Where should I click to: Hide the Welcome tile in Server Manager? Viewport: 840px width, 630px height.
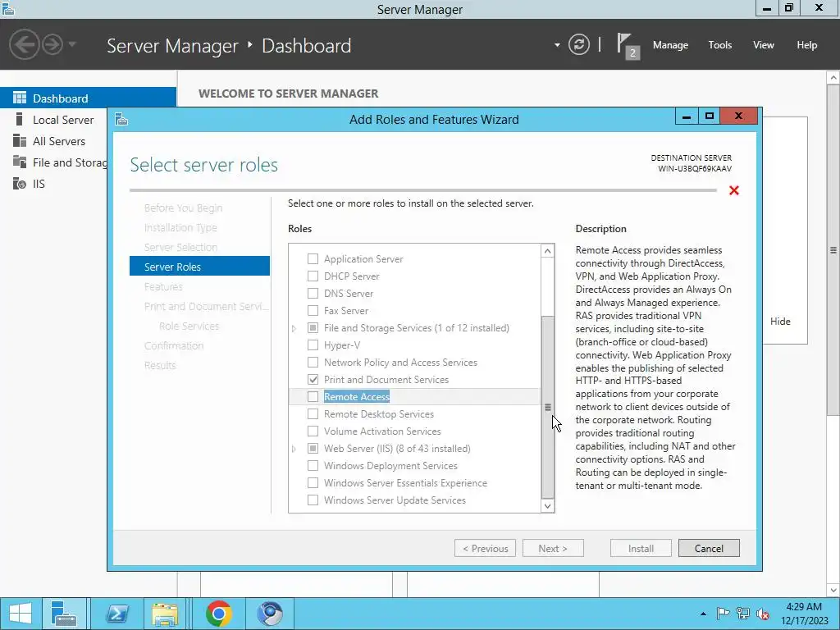pos(780,321)
